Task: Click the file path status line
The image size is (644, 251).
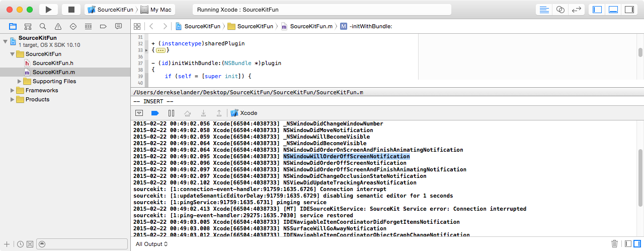Action: [249, 93]
